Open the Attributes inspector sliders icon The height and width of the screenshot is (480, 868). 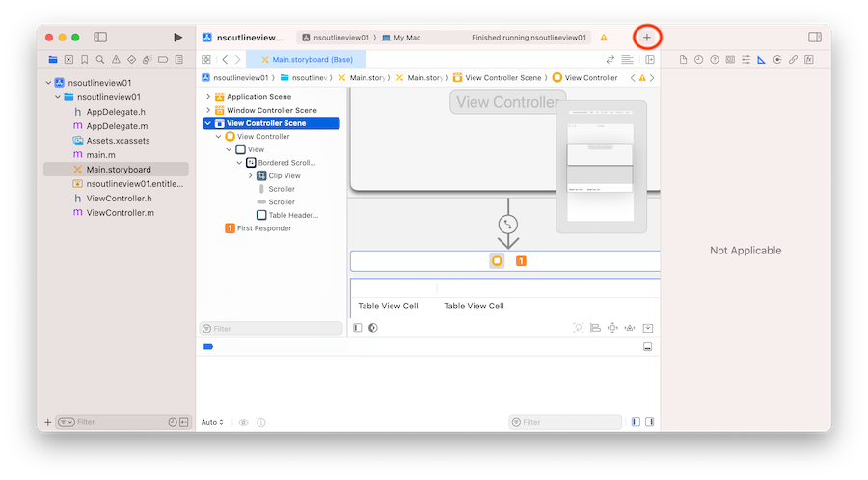[746, 60]
